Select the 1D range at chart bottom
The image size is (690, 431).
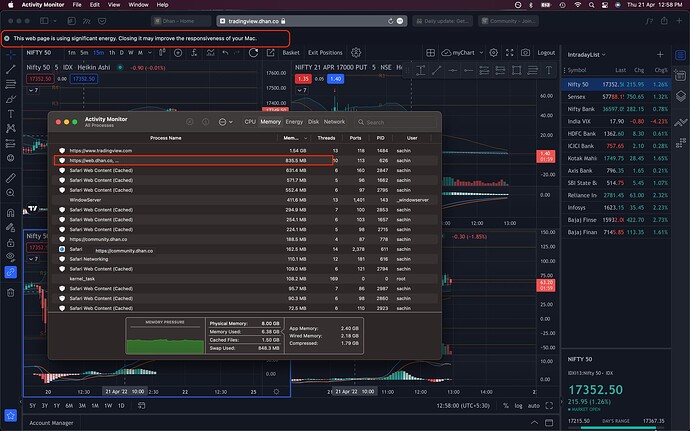point(121,405)
